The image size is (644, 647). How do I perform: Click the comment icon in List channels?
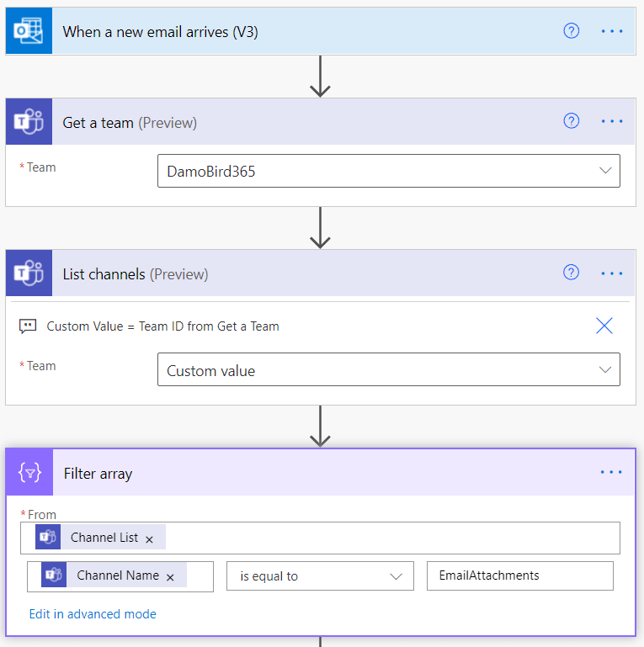[x=28, y=326]
